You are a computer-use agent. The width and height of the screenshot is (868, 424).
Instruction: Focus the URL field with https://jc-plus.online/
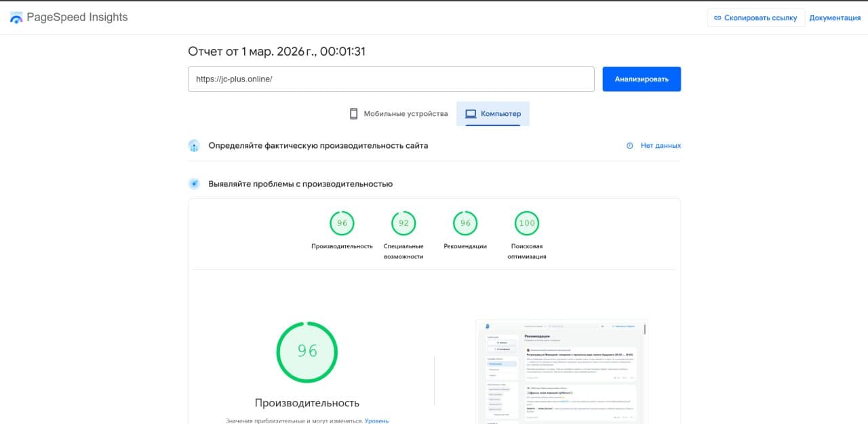pyautogui.click(x=391, y=79)
